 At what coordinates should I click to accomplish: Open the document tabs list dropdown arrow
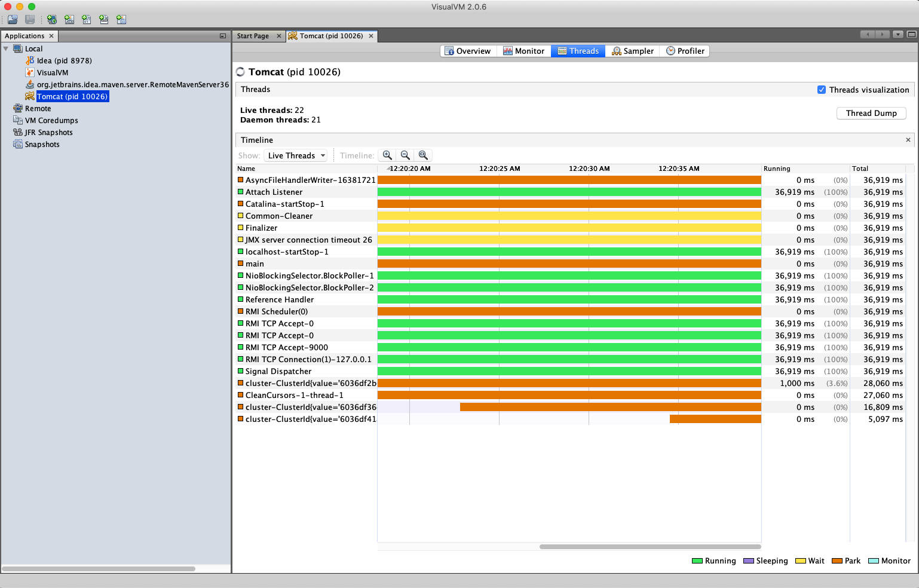(897, 35)
